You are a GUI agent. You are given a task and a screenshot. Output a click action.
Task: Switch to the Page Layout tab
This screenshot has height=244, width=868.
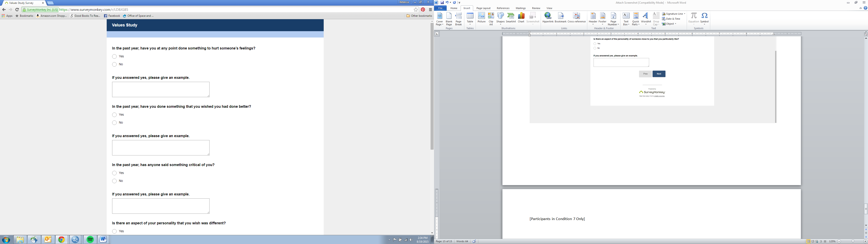point(483,8)
